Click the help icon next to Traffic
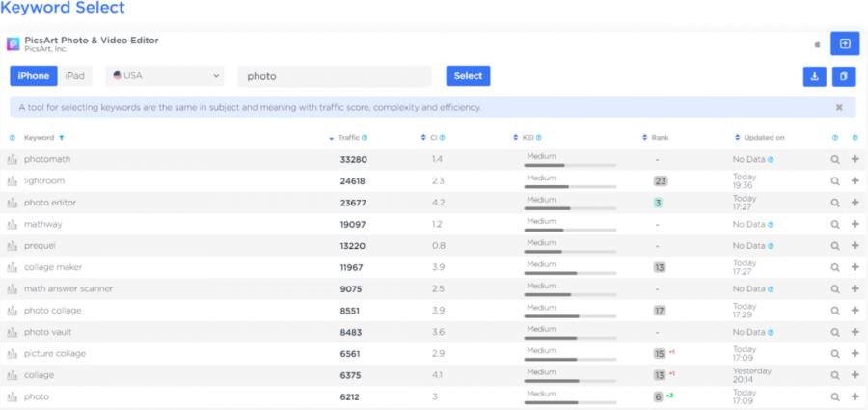868x410 pixels. 365,138
